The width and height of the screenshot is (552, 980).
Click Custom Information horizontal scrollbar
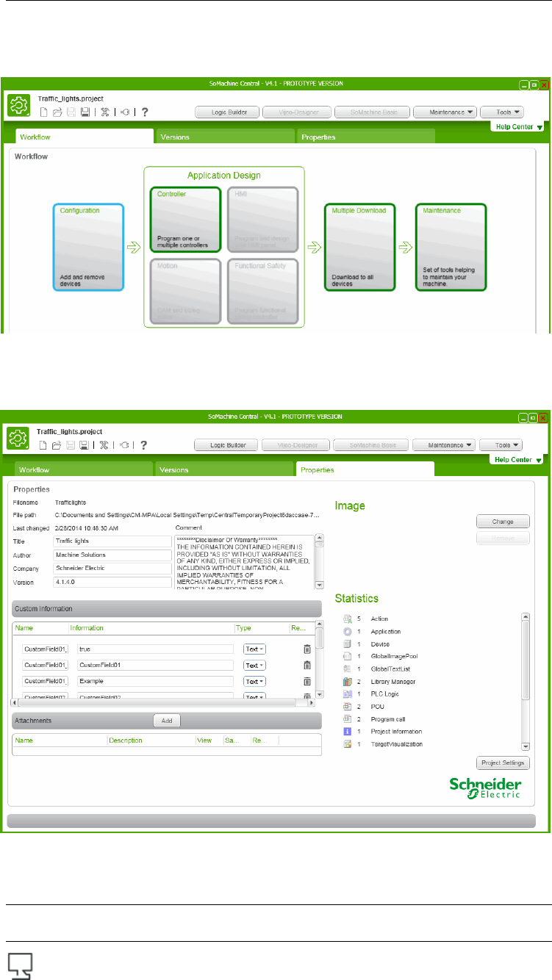point(164,703)
